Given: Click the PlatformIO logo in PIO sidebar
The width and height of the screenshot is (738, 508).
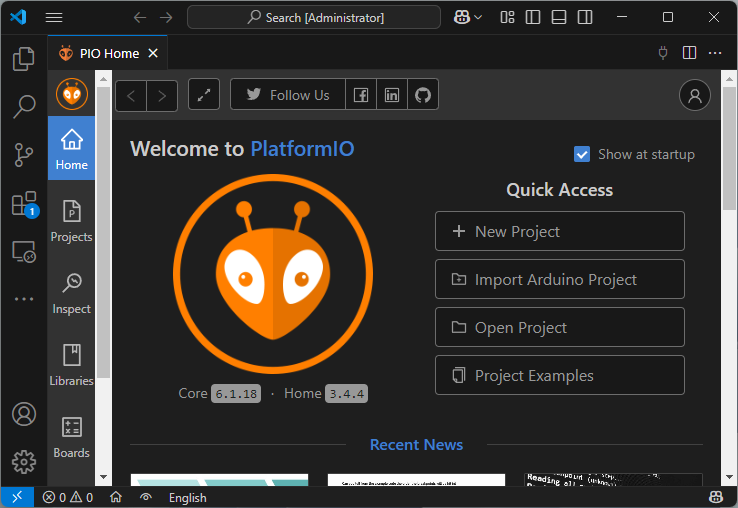Looking at the screenshot, I should [72, 94].
